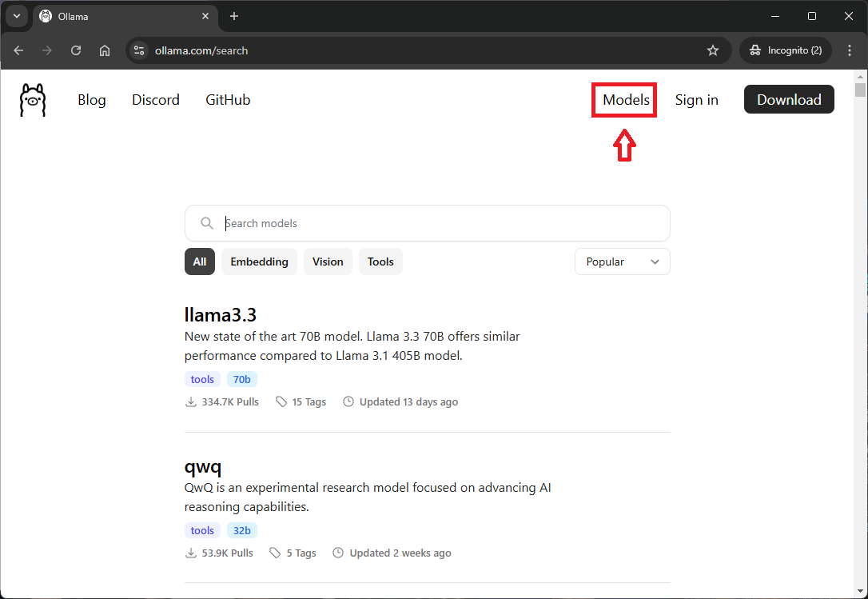
Task: Click the Download button
Action: [x=789, y=99]
